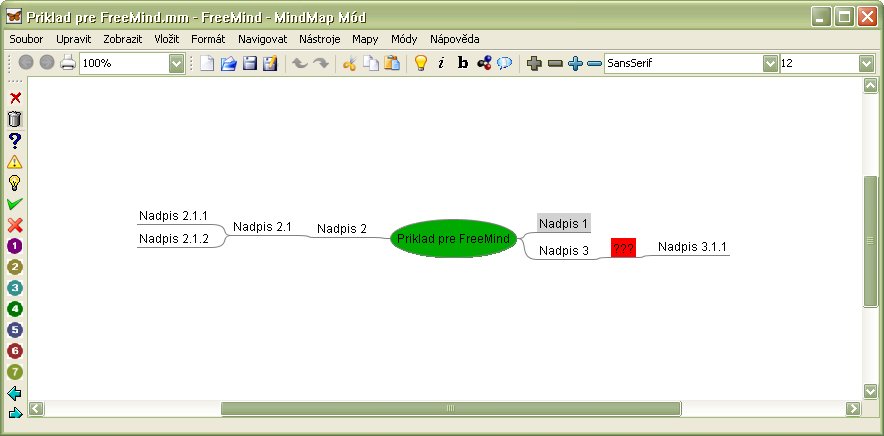
Task: Click the Save As icon with pencil
Action: click(271, 63)
